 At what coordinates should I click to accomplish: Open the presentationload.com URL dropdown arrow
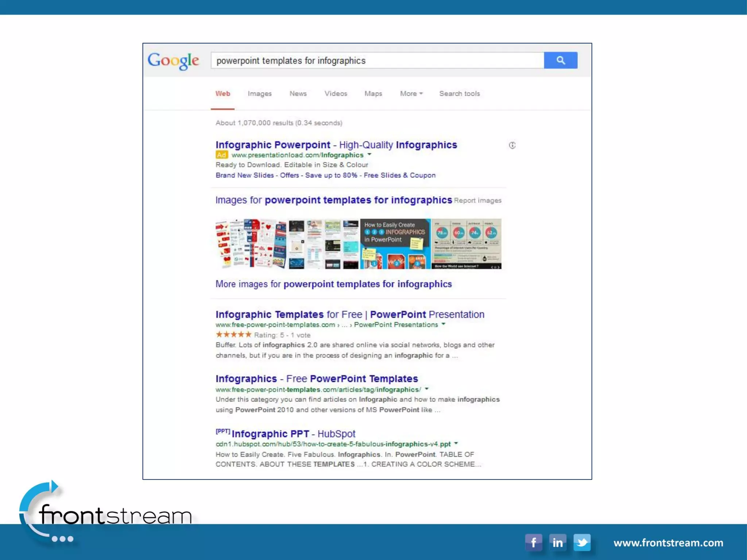pos(369,155)
